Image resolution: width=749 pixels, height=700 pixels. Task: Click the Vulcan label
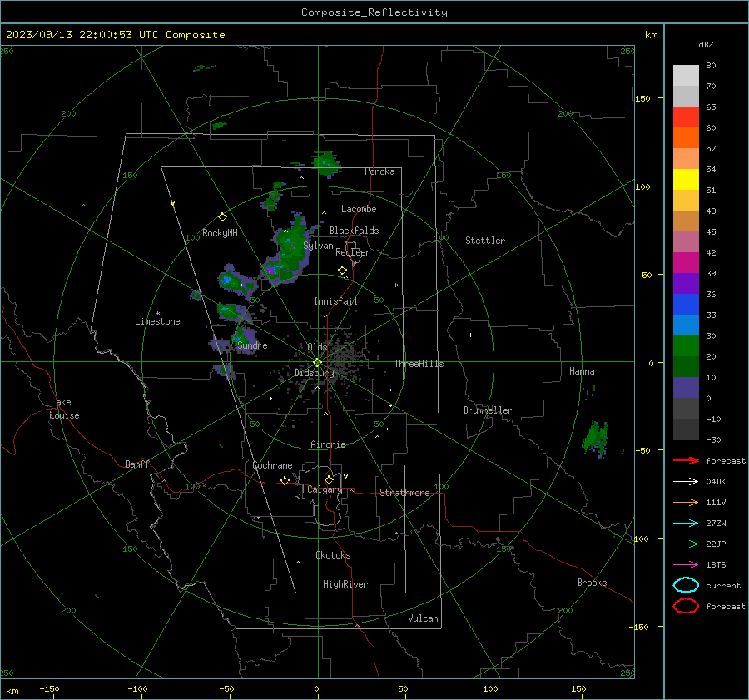[x=423, y=618]
